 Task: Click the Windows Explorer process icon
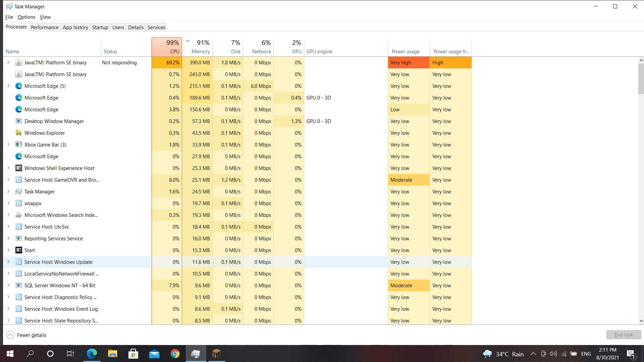(19, 133)
